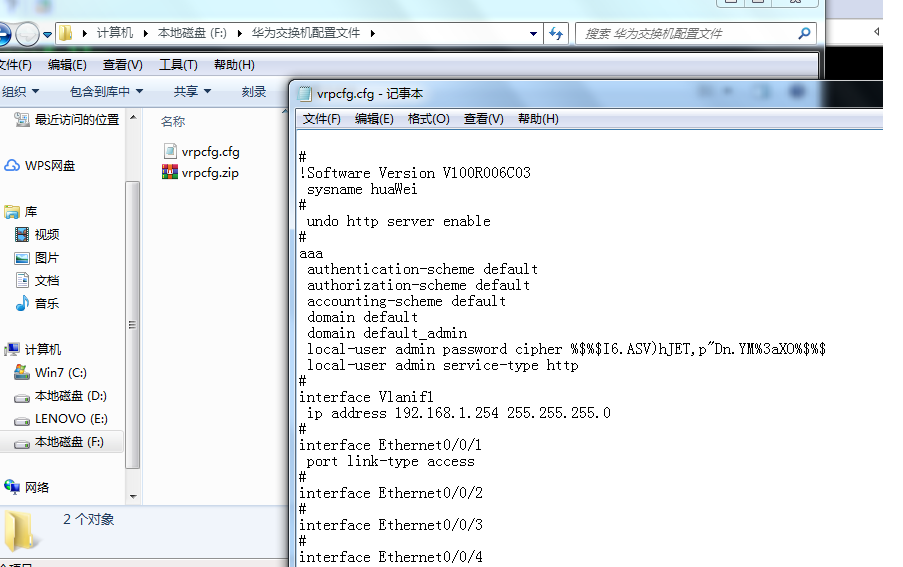
Task: Click the 音乐 library icon
Action: 22,303
